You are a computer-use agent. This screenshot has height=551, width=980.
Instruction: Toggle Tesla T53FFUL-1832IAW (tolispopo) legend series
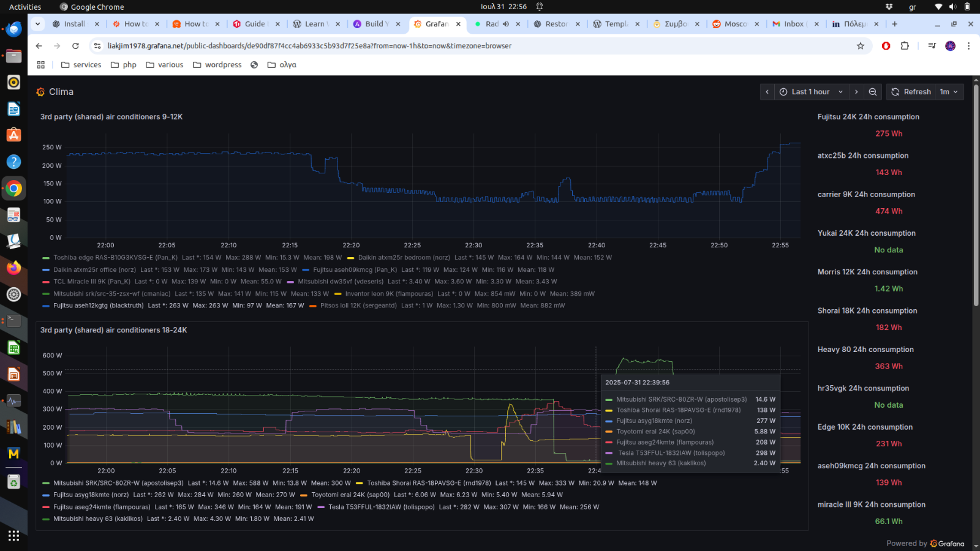click(x=381, y=507)
